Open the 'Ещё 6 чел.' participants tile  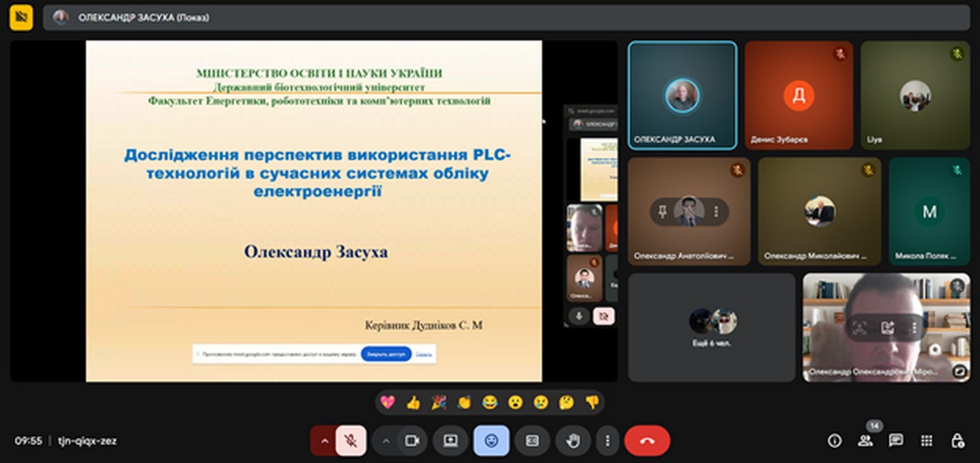coord(711,327)
